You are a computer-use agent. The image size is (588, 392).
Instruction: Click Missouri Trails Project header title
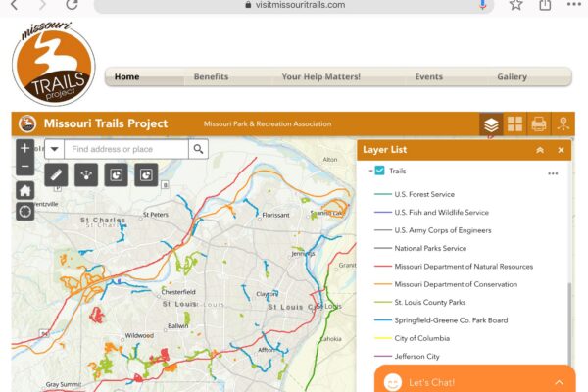click(x=106, y=123)
